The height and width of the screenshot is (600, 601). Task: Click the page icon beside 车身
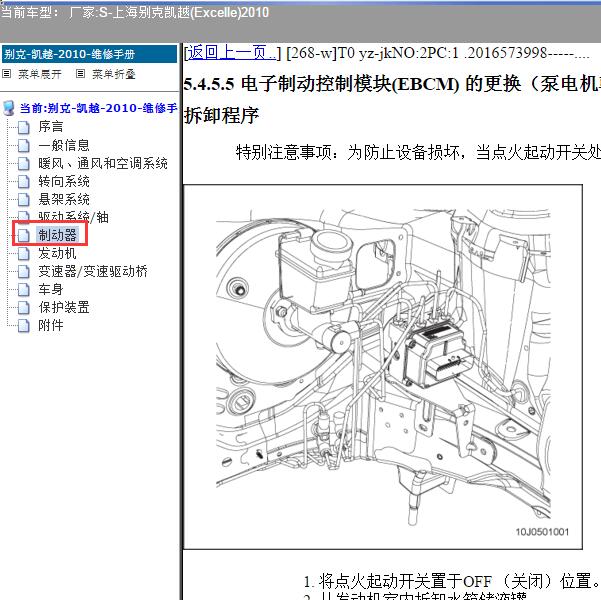coord(24,289)
